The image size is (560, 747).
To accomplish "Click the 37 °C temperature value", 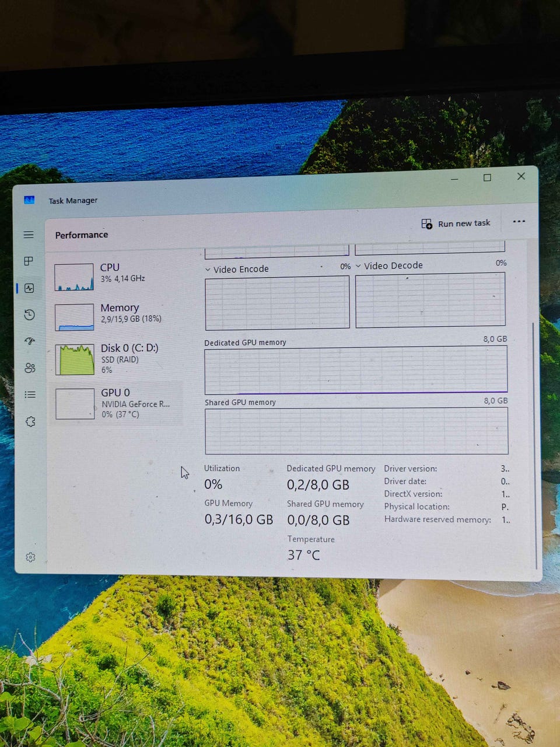I will (304, 555).
